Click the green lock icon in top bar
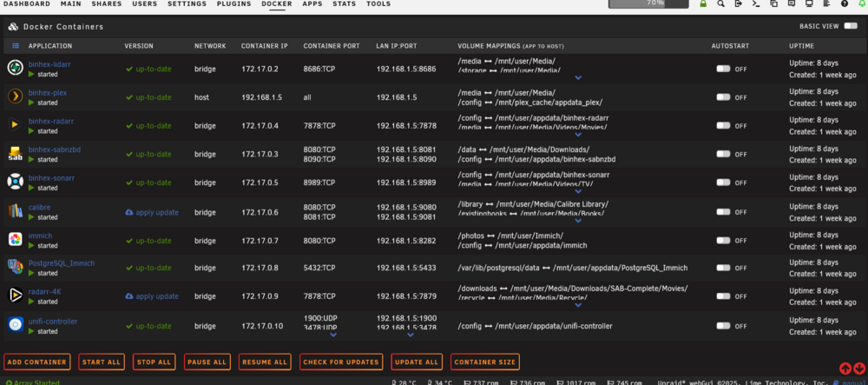 (703, 3)
